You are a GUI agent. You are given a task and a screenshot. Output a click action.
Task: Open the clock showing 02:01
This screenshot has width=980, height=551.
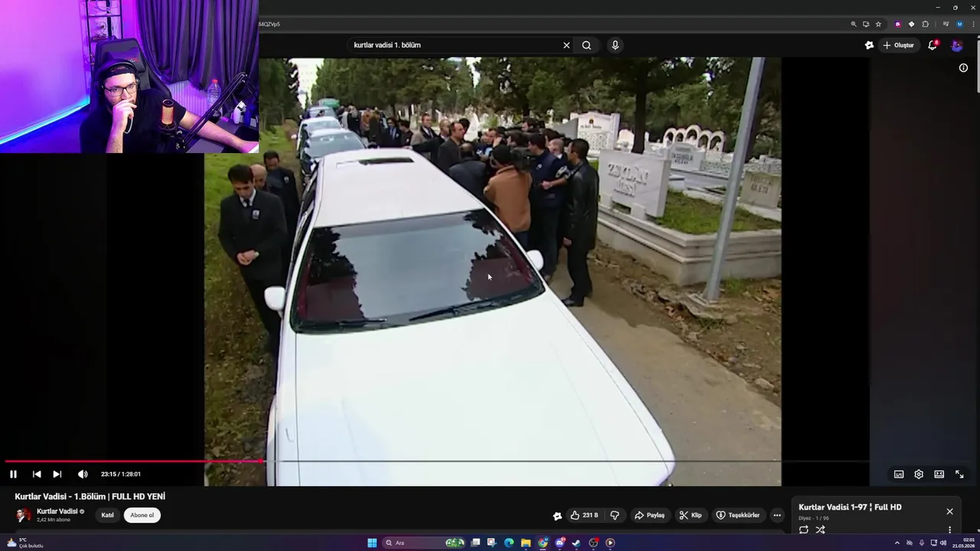pos(963,543)
